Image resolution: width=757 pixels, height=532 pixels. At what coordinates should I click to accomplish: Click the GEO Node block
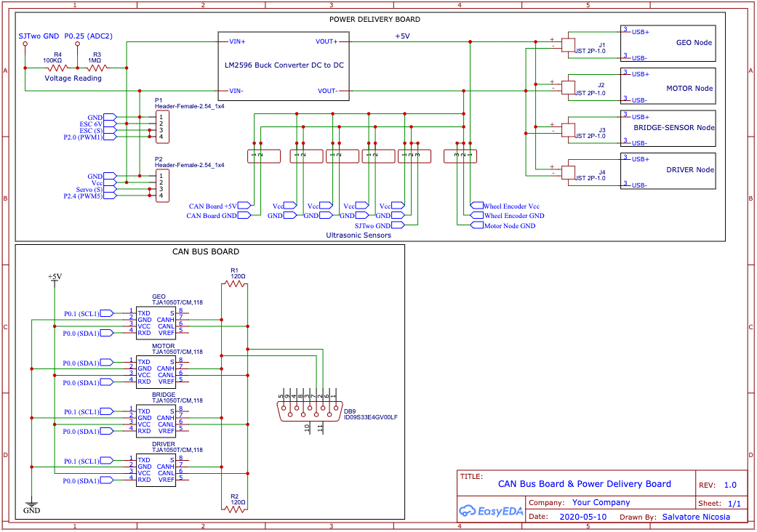click(668, 44)
